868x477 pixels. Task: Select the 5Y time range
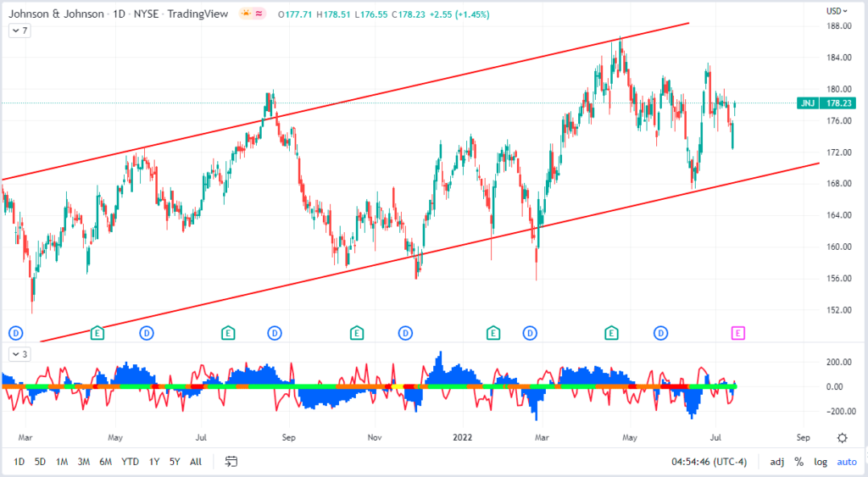pyautogui.click(x=175, y=462)
